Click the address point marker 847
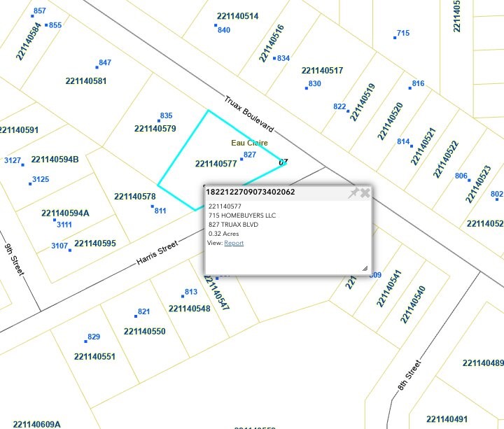504x429 pixels. (97, 67)
